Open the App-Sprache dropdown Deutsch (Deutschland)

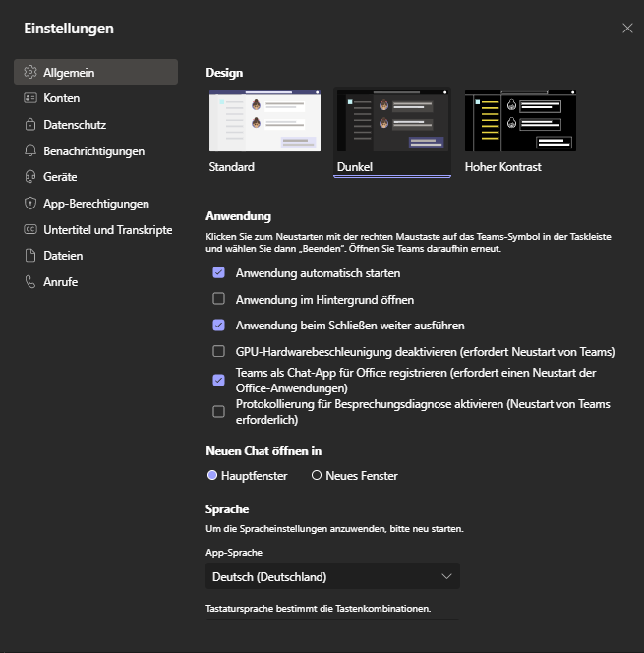332,576
